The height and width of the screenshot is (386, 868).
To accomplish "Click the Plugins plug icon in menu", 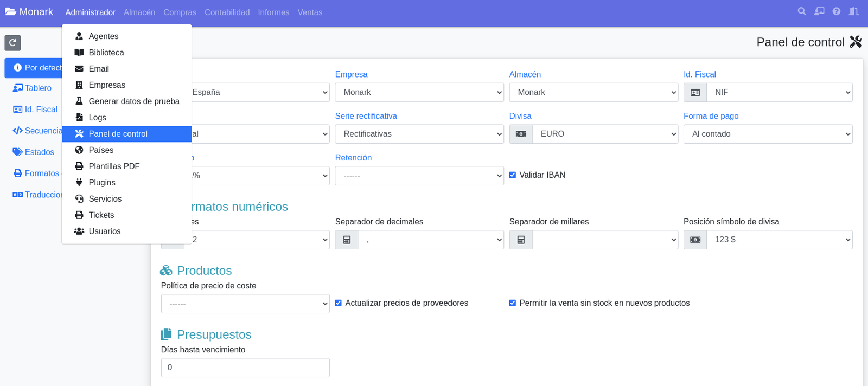I will [79, 183].
